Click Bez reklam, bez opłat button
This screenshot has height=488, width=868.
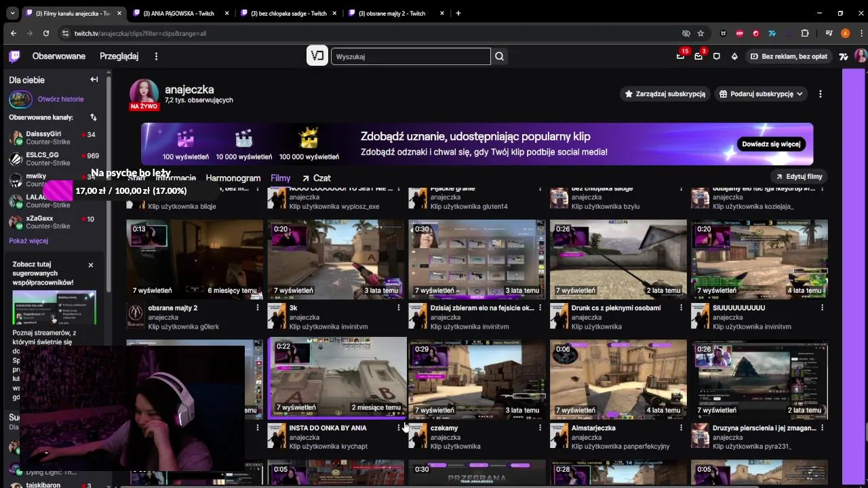pos(789,56)
